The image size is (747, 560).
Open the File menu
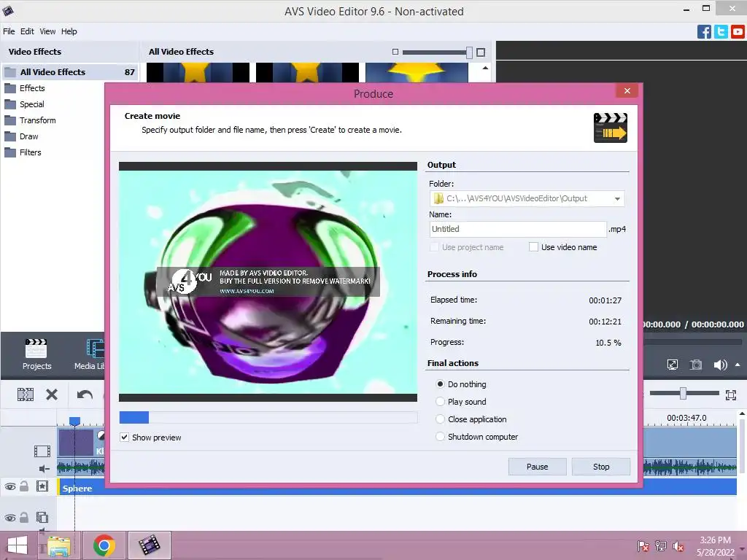click(9, 31)
